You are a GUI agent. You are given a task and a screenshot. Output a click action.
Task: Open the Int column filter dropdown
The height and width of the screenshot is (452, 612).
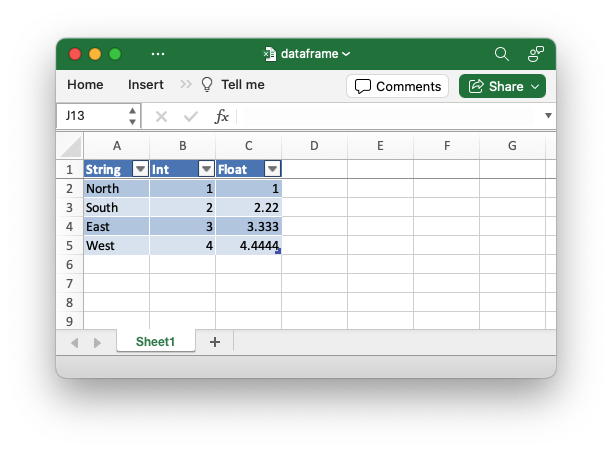tap(206, 170)
